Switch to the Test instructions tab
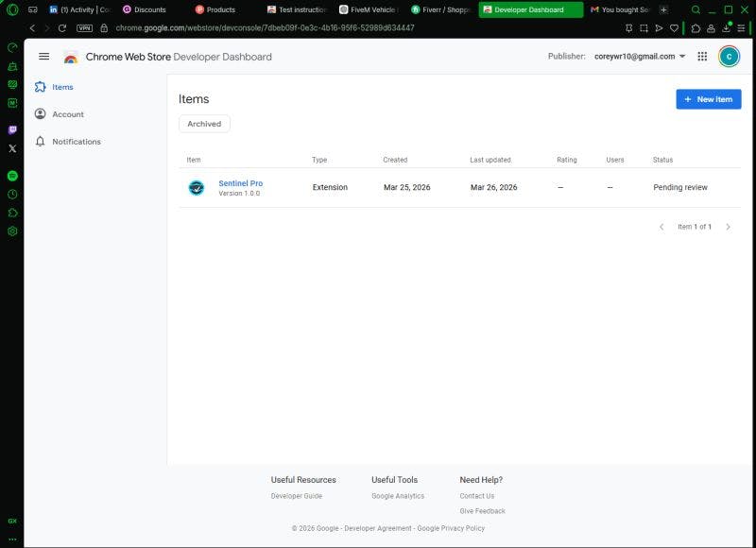Screen dimensions: 756x548 [298, 9]
